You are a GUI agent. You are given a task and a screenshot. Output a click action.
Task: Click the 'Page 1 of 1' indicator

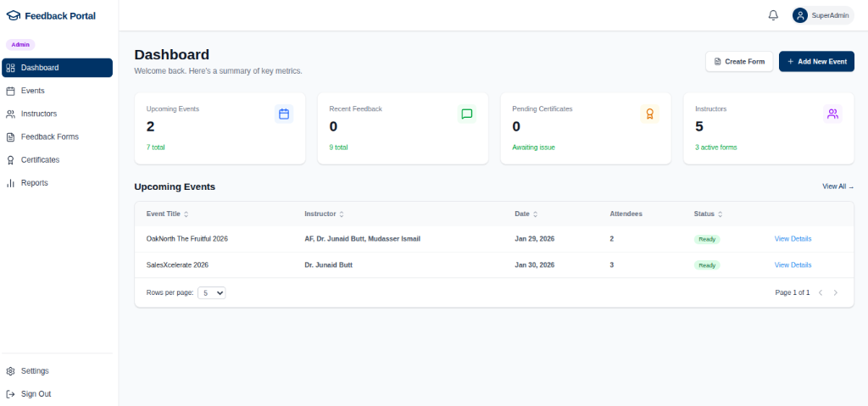click(793, 292)
